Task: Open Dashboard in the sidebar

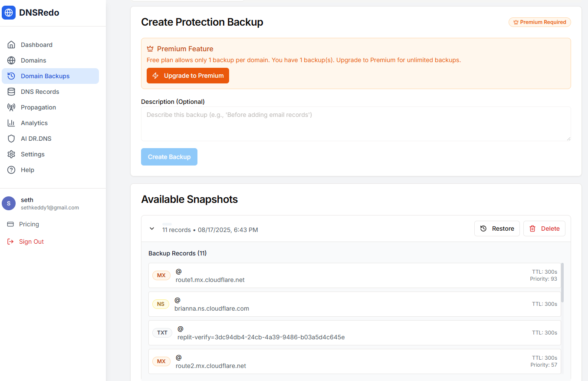Action: 50,45
